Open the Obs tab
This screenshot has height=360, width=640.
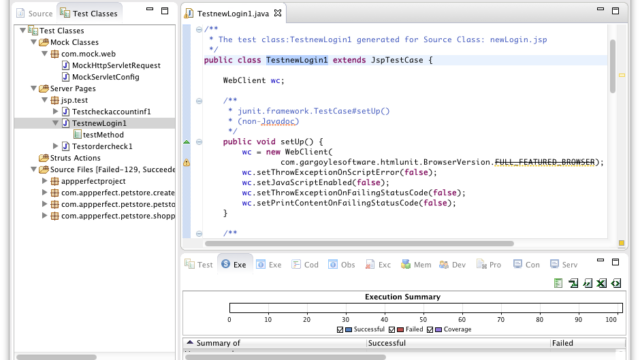(342, 264)
